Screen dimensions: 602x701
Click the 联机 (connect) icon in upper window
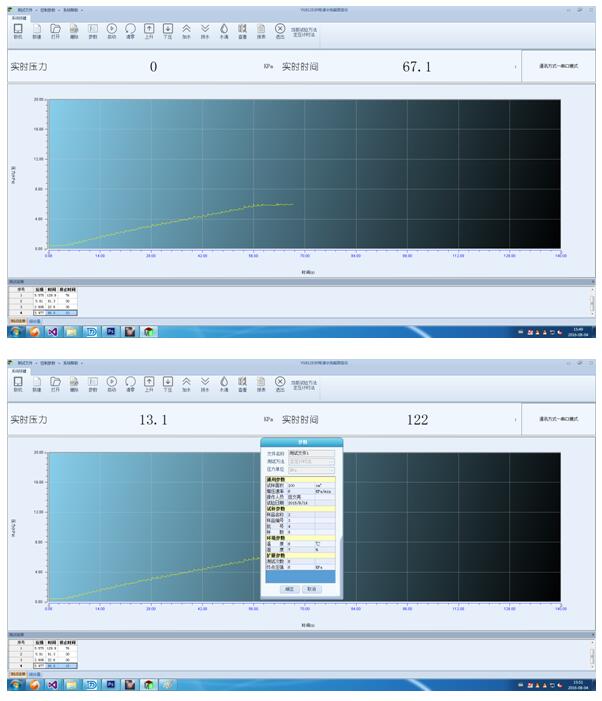[x=17, y=31]
